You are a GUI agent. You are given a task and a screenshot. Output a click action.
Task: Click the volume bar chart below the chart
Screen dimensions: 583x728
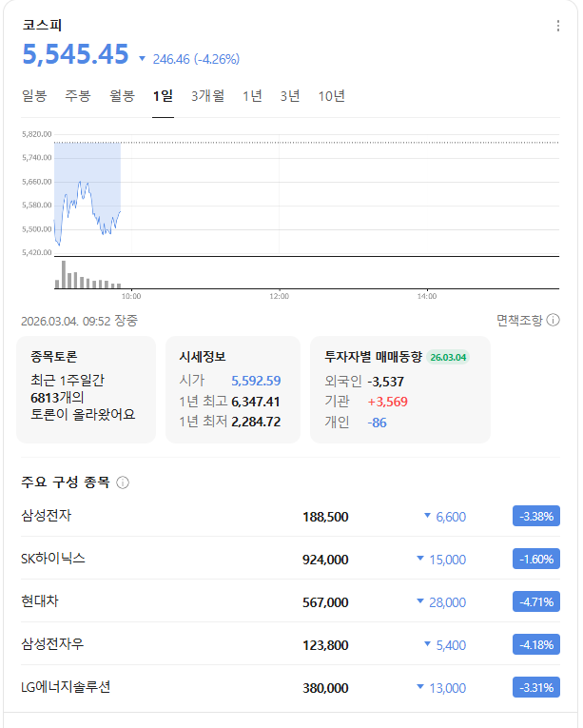306,274
